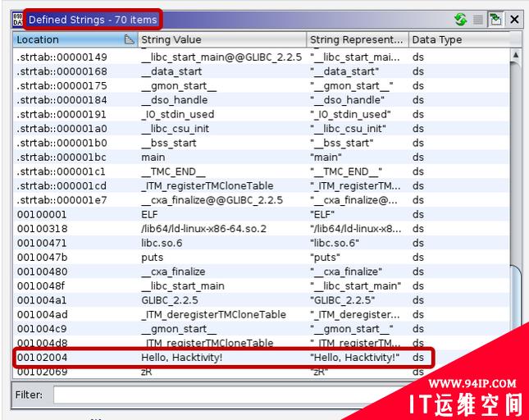
Task: Click the disabled gray table icon
Action: pyautogui.click(x=477, y=20)
